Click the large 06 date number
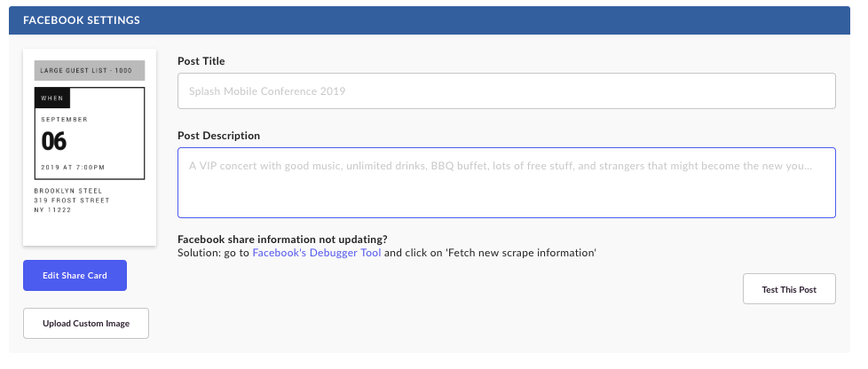The height and width of the screenshot is (369, 868). pyautogui.click(x=54, y=141)
